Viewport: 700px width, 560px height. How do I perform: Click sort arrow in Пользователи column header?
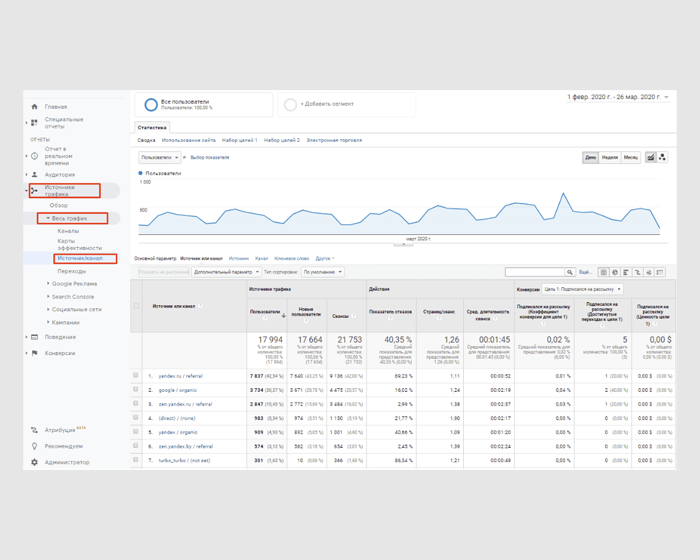[x=283, y=315]
